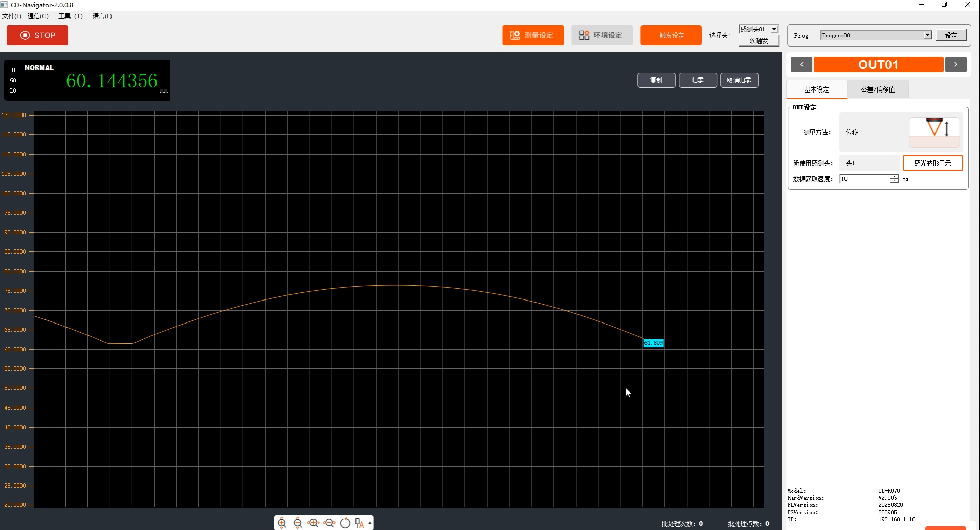Screen dimensions: 980x530
Task: Click the vertical zoom out icon
Action: pos(298,523)
